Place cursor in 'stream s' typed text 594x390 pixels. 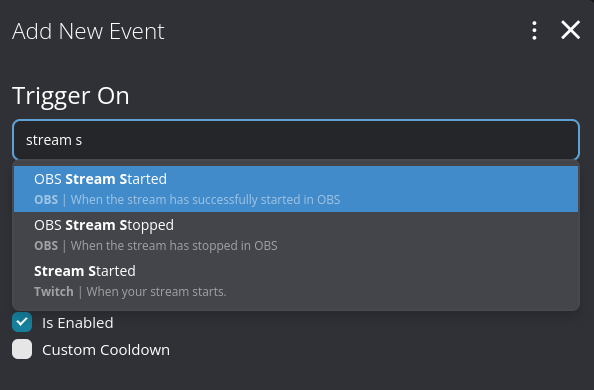point(54,140)
